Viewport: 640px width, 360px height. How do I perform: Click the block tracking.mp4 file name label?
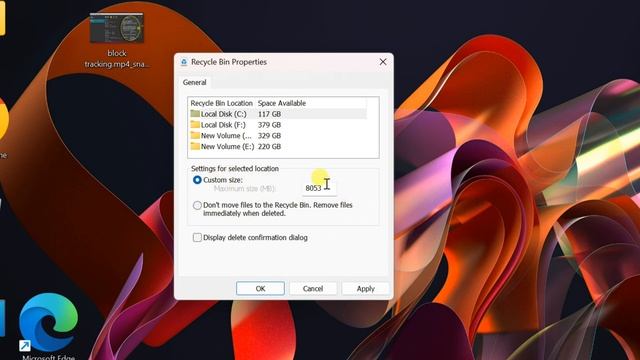pos(117,59)
